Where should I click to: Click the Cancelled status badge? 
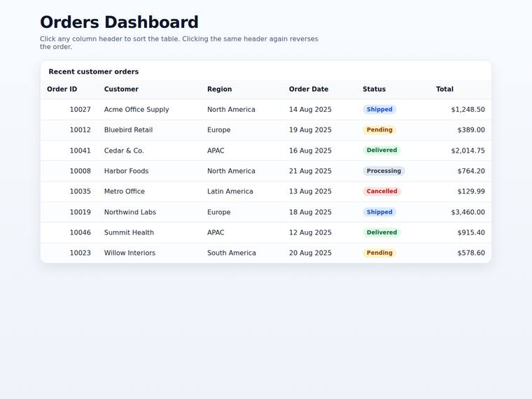point(381,191)
